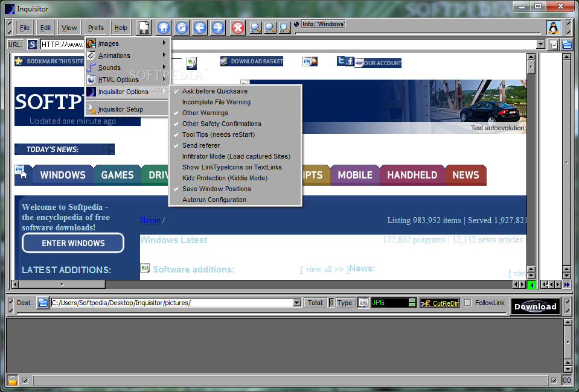Image resolution: width=579 pixels, height=392 pixels.
Task: Click the destination folder browse icon
Action: pos(43,303)
